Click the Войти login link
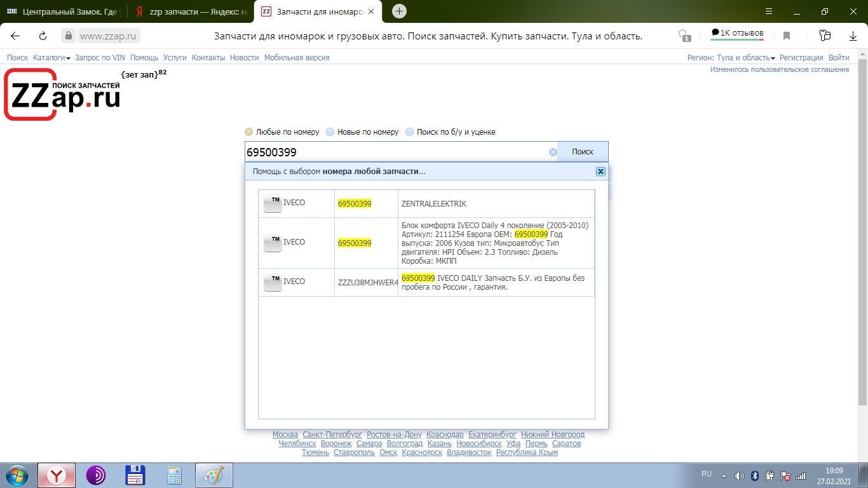 tap(839, 58)
